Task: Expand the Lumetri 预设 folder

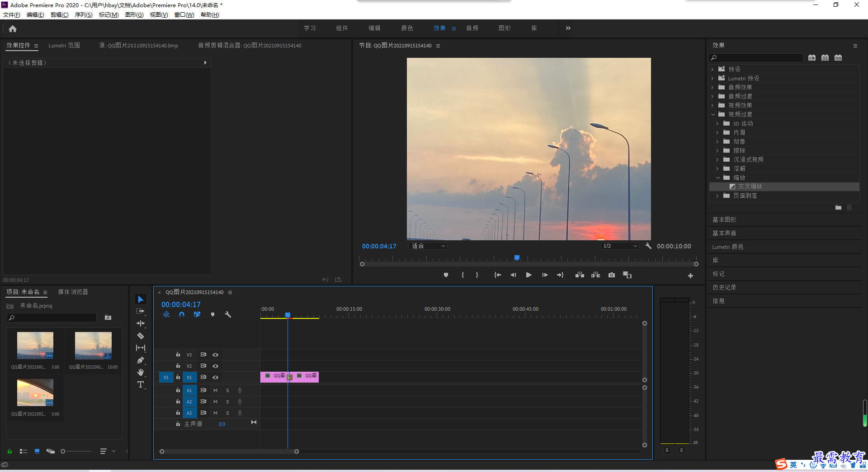Action: (712, 78)
